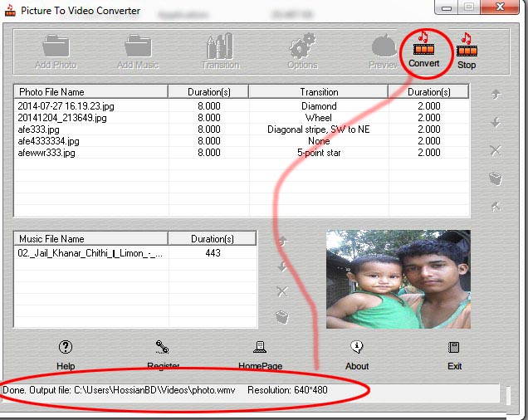Click the Transition column header

point(319,92)
